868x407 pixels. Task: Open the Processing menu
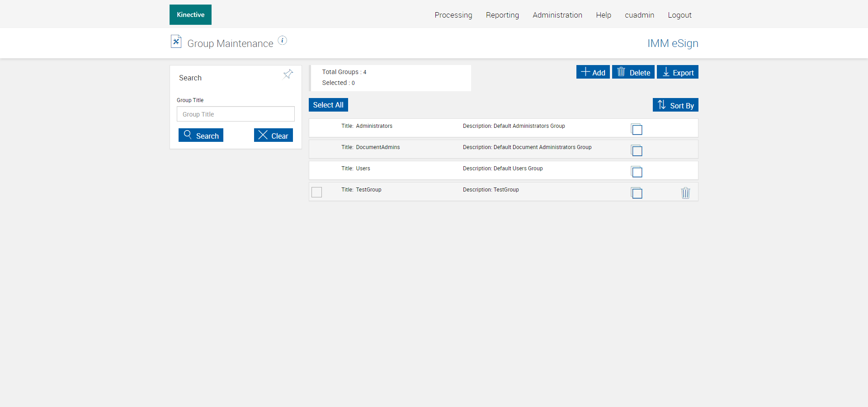pyautogui.click(x=453, y=15)
